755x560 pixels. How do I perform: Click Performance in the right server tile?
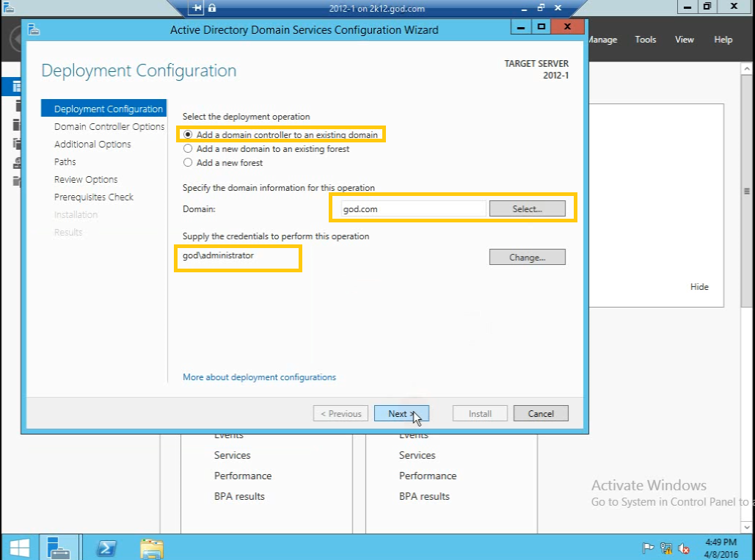[428, 476]
